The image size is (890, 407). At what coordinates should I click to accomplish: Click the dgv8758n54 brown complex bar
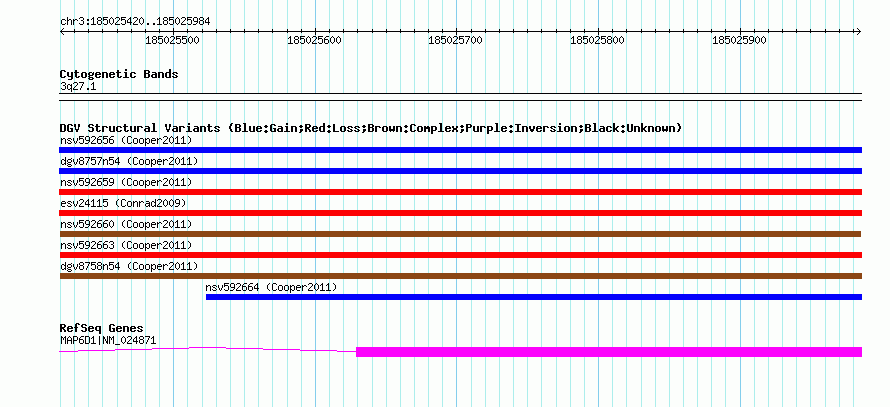click(460, 276)
